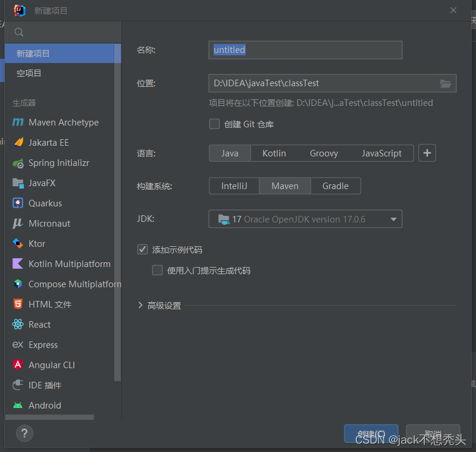
Task: Select the JavaFX generator label
Action: click(42, 183)
